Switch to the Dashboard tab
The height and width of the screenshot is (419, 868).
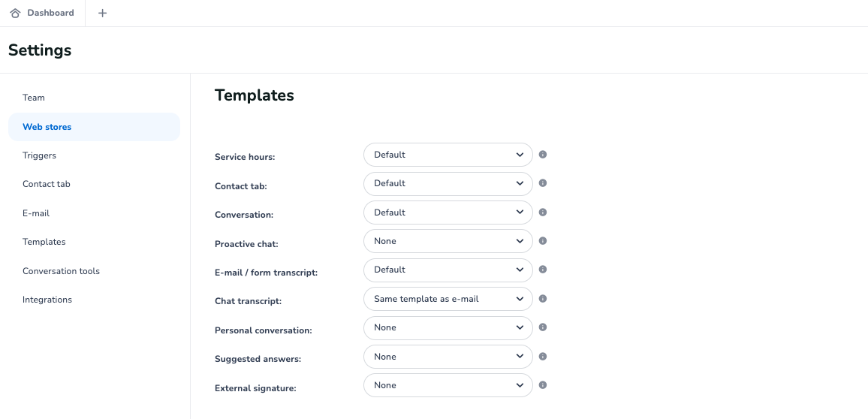coord(43,13)
